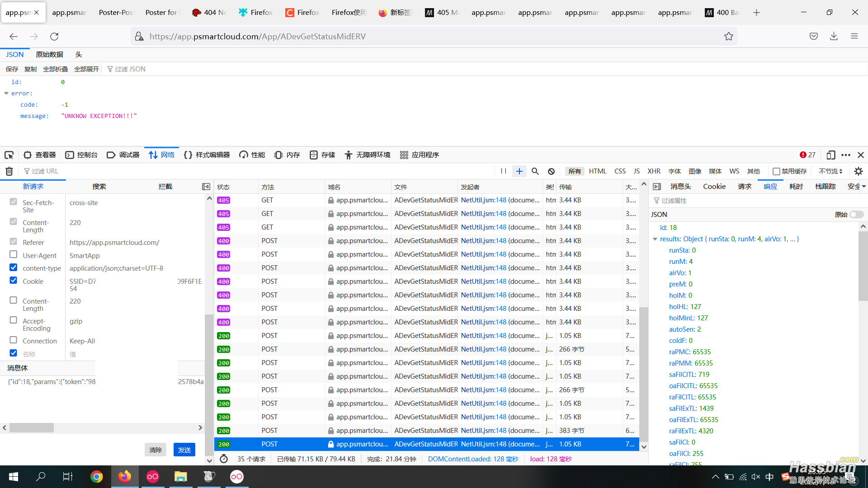This screenshot has height=488, width=868.
Task: Open Firefox downloads panel
Action: tap(834, 37)
